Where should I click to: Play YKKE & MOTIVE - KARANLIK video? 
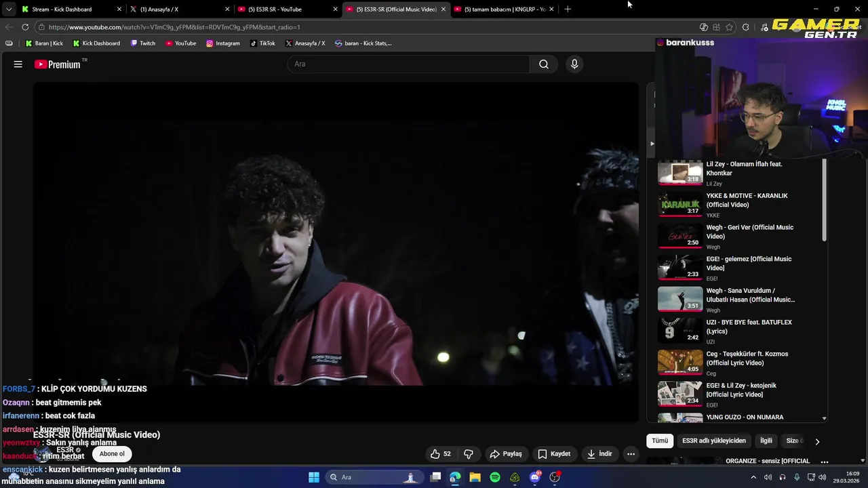click(739, 205)
